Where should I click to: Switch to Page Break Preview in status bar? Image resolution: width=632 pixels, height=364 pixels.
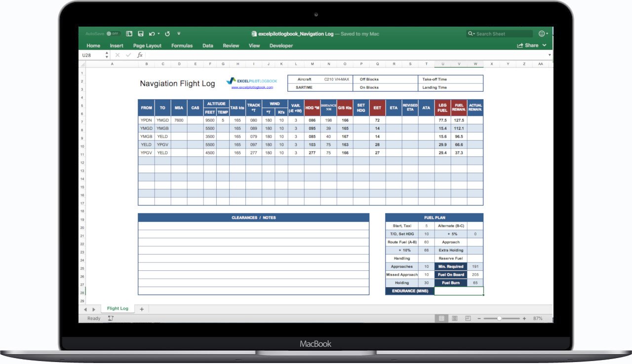[x=468, y=319]
